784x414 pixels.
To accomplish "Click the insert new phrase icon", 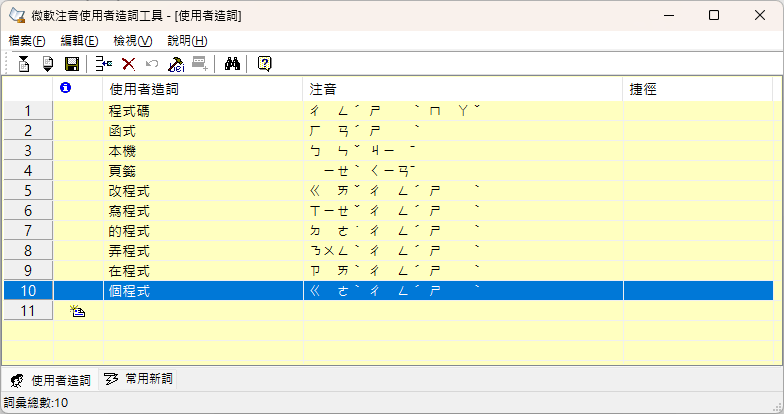I will [104, 64].
